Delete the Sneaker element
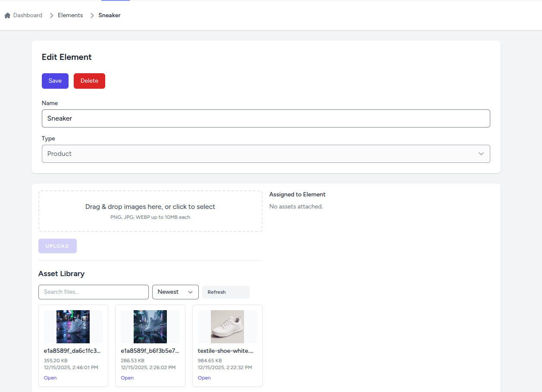 coord(89,81)
